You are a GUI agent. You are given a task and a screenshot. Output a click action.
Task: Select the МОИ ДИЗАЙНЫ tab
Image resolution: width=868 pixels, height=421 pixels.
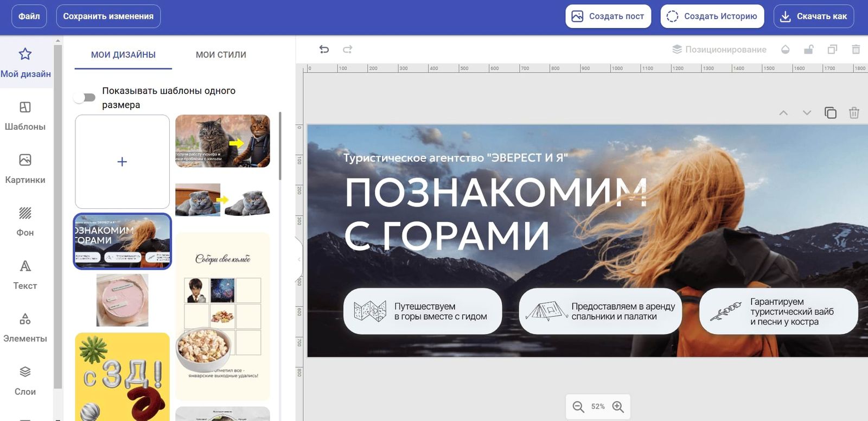point(123,55)
